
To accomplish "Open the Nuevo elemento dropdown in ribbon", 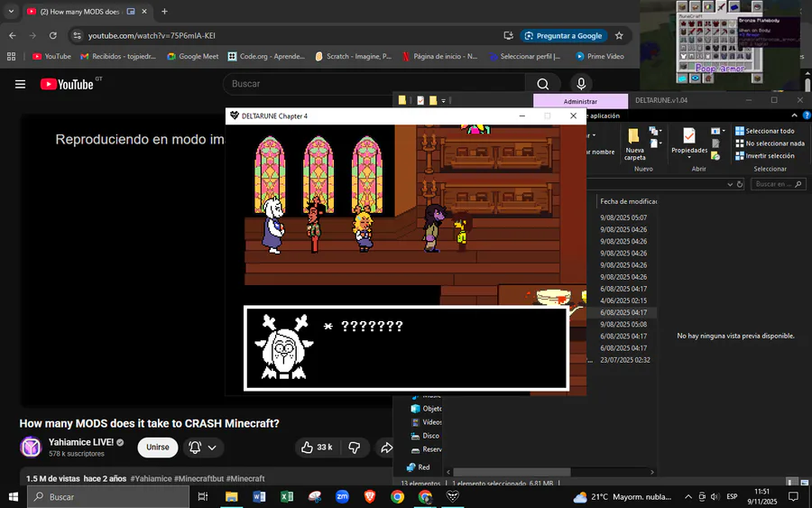I will pyautogui.click(x=655, y=131).
